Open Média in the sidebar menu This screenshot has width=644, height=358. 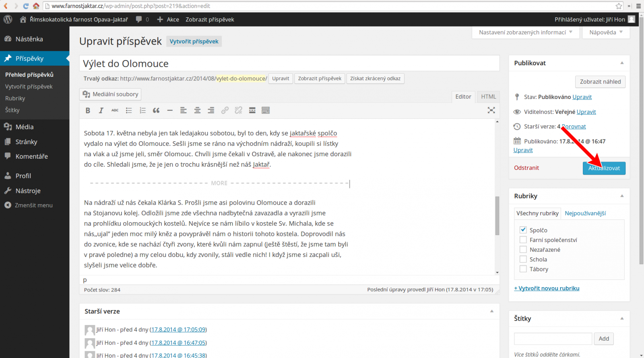[x=25, y=127]
